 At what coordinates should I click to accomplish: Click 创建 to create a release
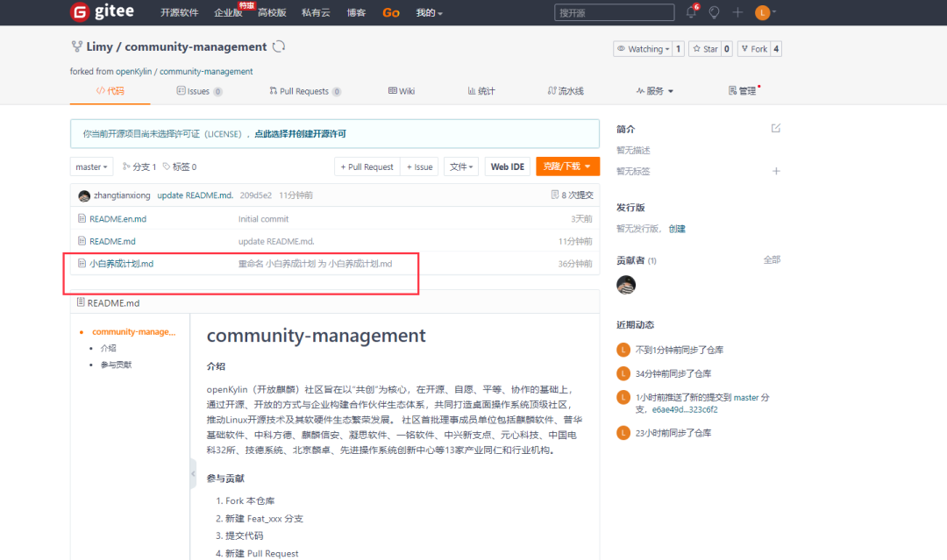[677, 229]
